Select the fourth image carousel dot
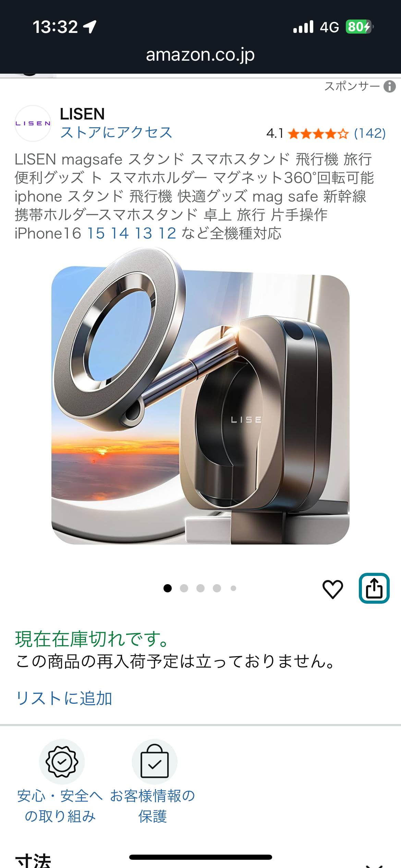This screenshot has width=401, height=868. point(217,588)
